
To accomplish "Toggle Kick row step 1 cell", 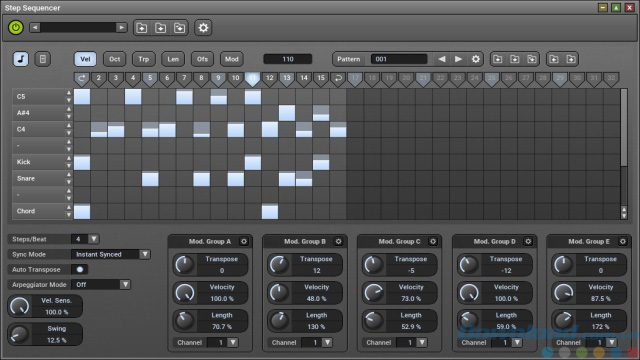I will click(x=82, y=162).
